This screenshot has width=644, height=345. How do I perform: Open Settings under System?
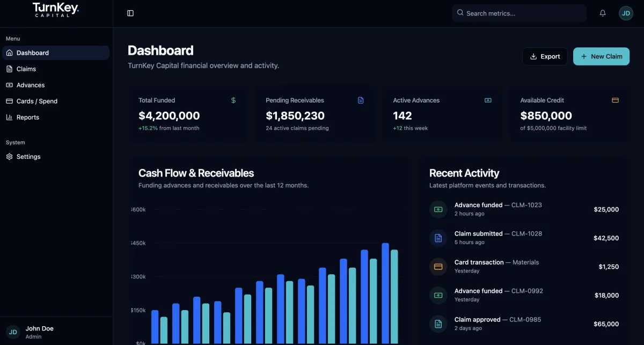pos(28,157)
